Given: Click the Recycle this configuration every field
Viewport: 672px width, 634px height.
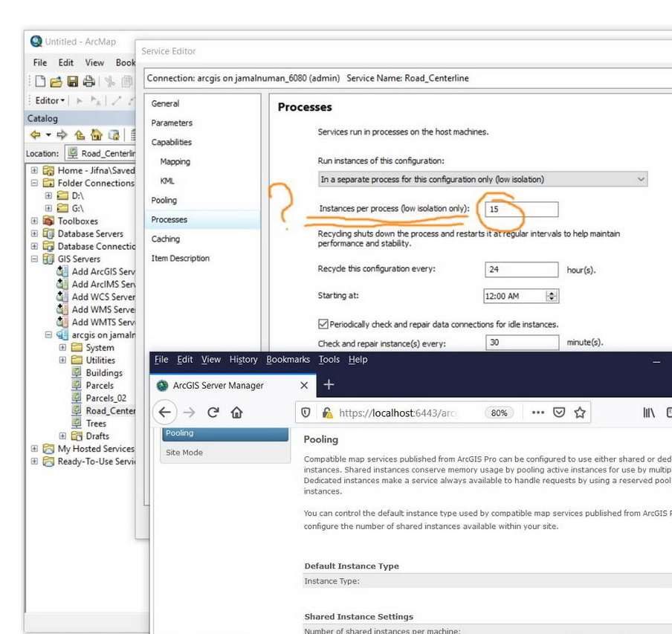Looking at the screenshot, I should [x=522, y=270].
